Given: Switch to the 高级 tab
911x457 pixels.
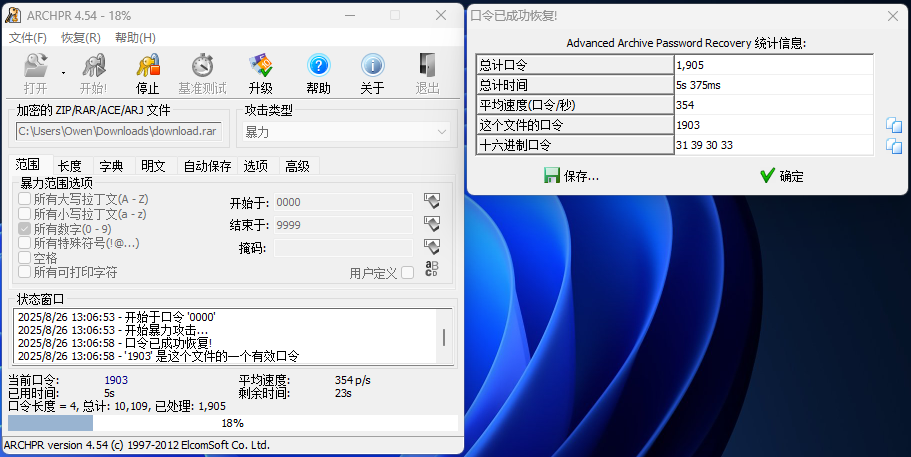Looking at the screenshot, I should pyautogui.click(x=297, y=166).
